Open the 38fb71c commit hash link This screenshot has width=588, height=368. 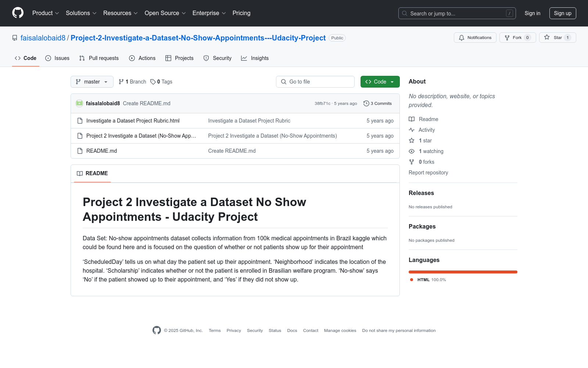tap(323, 104)
